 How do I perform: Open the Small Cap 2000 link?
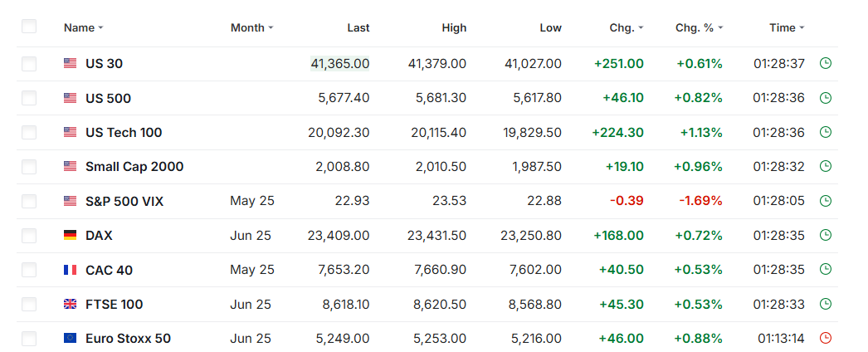[134, 166]
